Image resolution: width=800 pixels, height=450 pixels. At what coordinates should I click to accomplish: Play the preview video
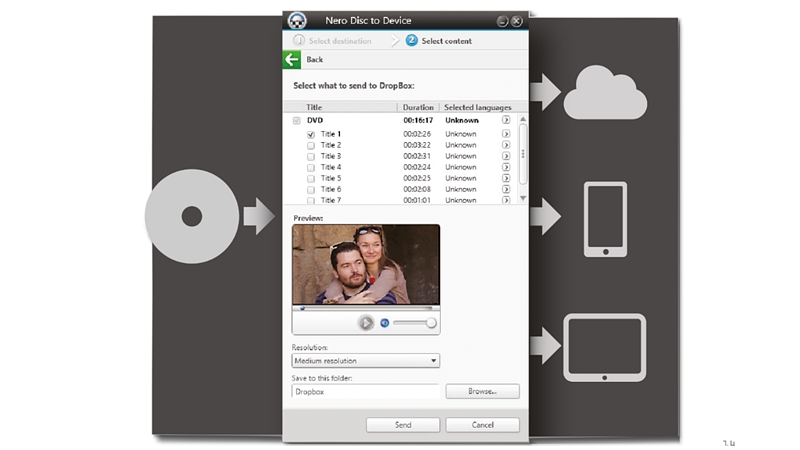click(x=365, y=322)
